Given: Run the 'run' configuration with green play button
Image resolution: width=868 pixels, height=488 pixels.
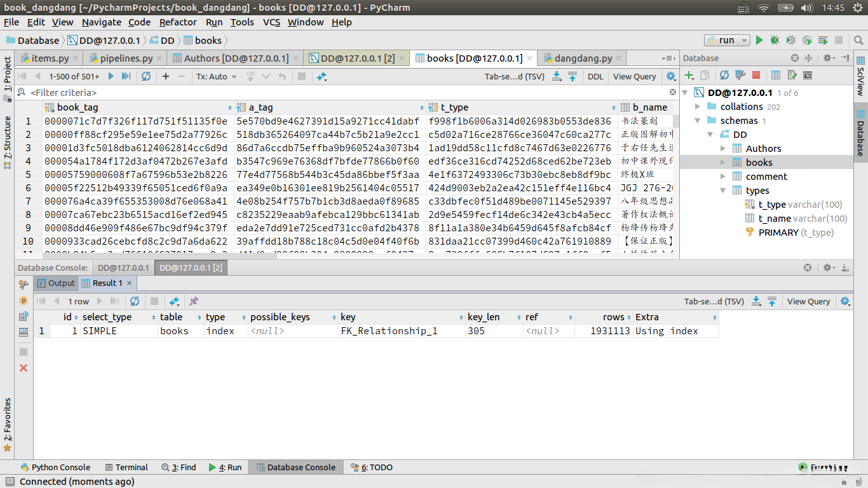Looking at the screenshot, I should 759,40.
